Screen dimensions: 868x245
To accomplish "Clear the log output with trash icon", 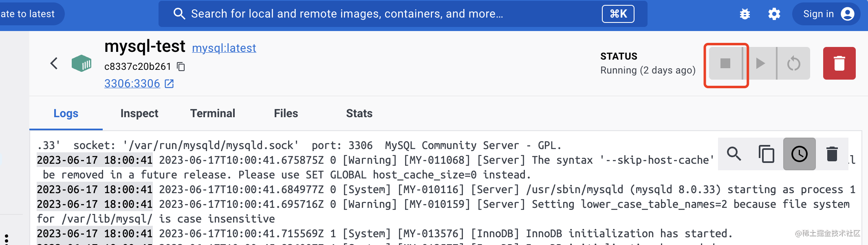I will coord(832,154).
